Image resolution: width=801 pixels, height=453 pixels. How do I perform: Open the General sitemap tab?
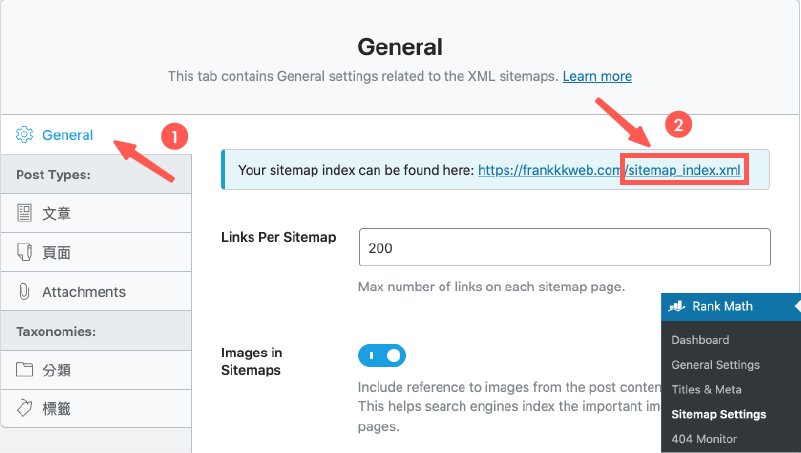coord(67,135)
